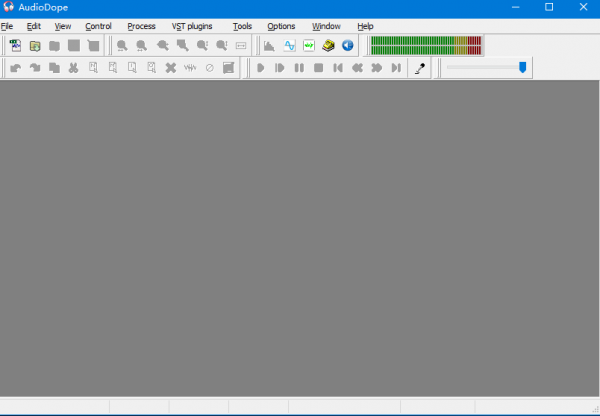Click the green-red level meter display
The image size is (600, 416).
tap(426, 46)
